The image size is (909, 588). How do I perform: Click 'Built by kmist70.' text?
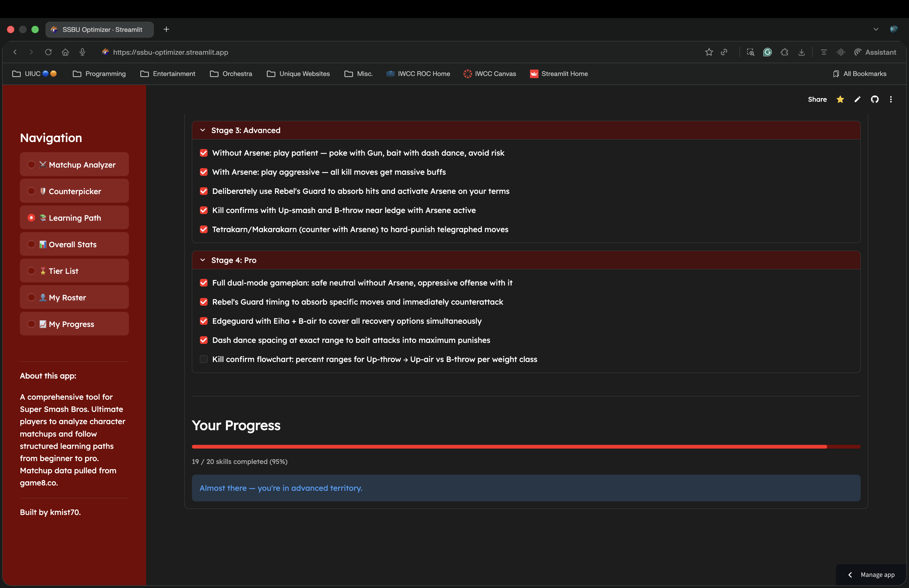pos(50,512)
